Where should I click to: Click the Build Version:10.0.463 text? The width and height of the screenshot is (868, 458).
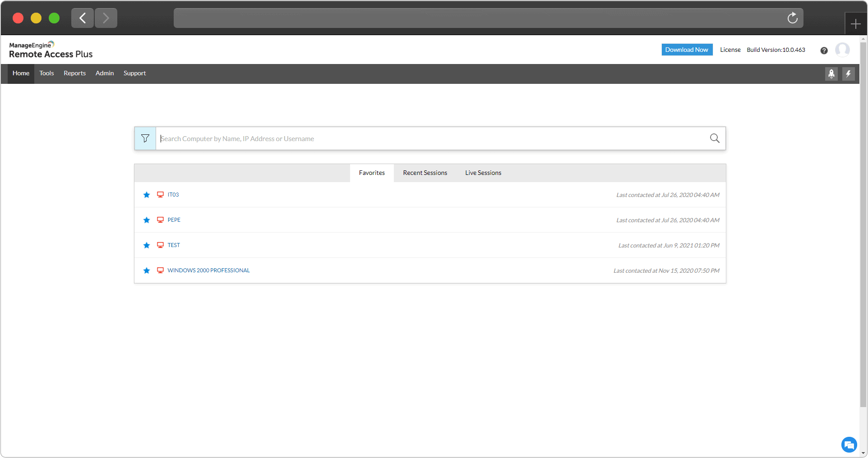click(776, 50)
